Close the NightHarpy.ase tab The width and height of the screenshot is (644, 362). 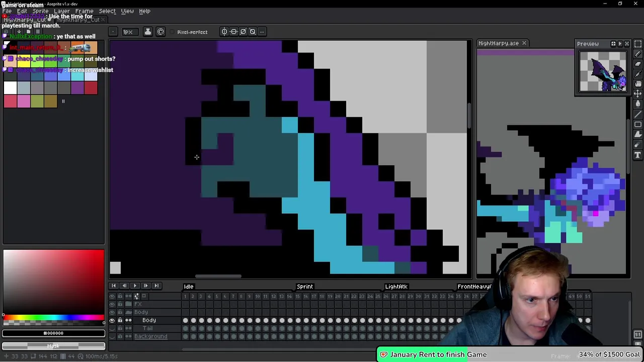[524, 43]
